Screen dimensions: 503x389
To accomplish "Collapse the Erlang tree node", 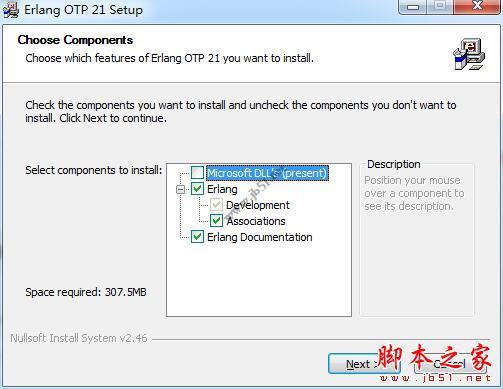I will click(x=180, y=189).
